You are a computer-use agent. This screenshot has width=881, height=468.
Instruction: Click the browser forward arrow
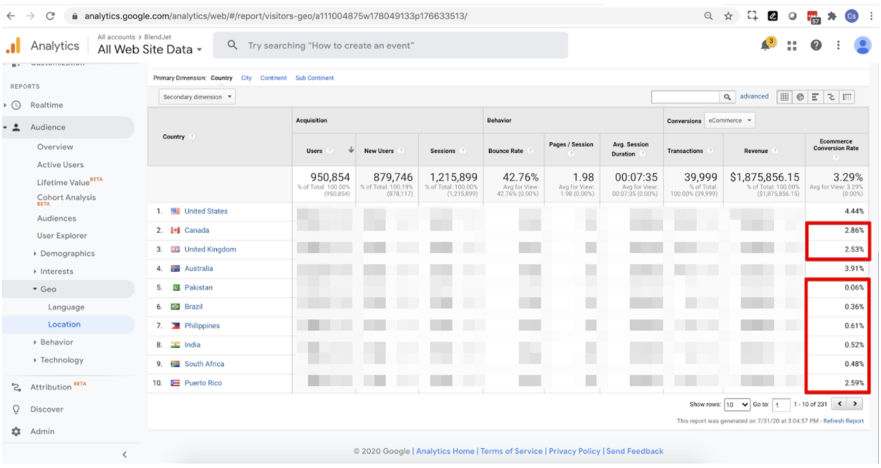pyautogui.click(x=30, y=16)
